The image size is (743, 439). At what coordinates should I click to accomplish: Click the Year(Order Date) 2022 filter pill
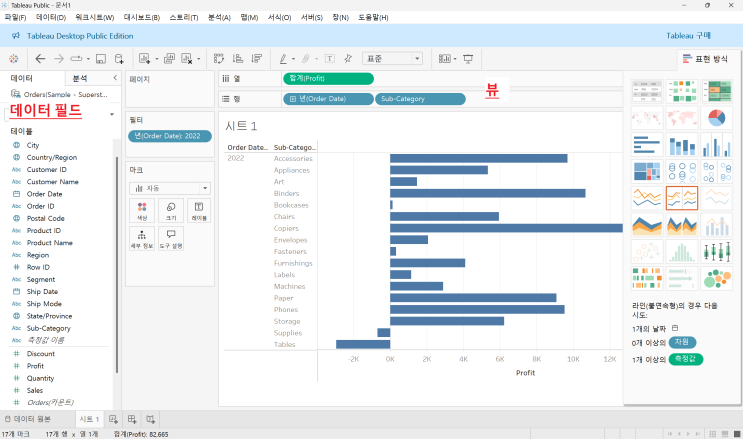170,136
